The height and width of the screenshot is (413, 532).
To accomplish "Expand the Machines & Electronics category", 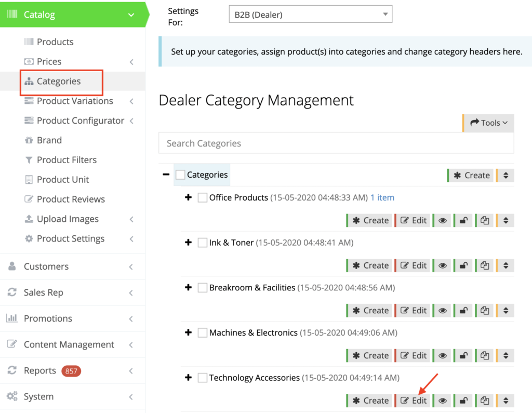I will [188, 332].
